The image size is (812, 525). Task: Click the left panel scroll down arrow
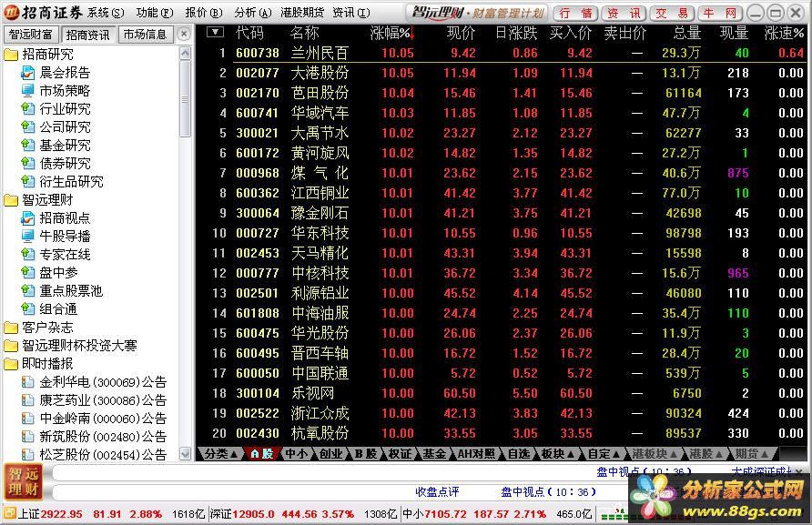(185, 454)
